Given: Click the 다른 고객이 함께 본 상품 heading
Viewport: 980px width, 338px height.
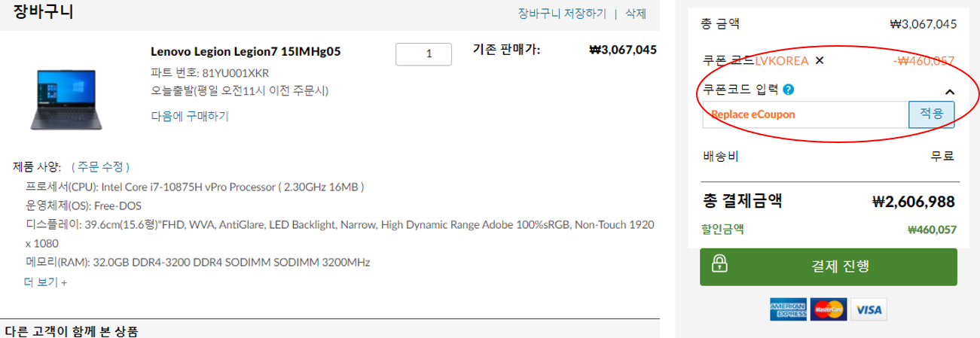Looking at the screenshot, I should 72,331.
